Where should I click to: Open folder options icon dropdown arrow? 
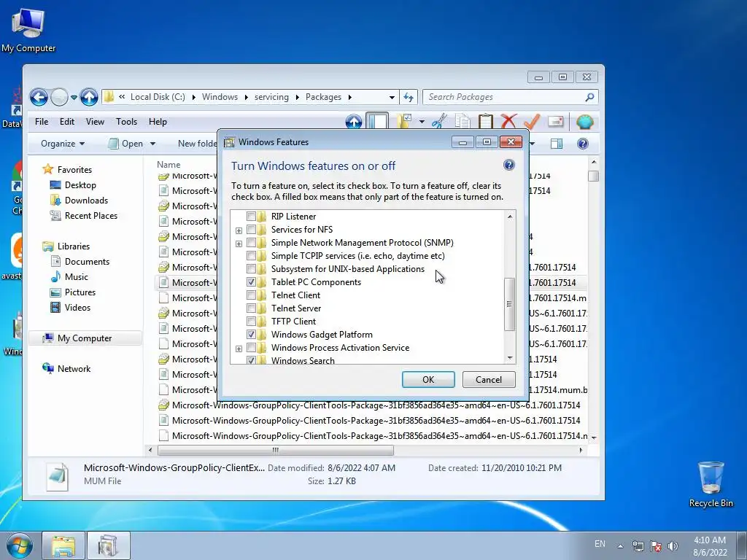tap(422, 122)
